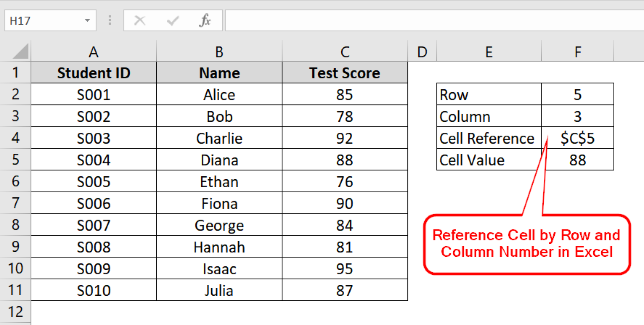Click the Enter checkmark icon in formula bar

pos(172,21)
